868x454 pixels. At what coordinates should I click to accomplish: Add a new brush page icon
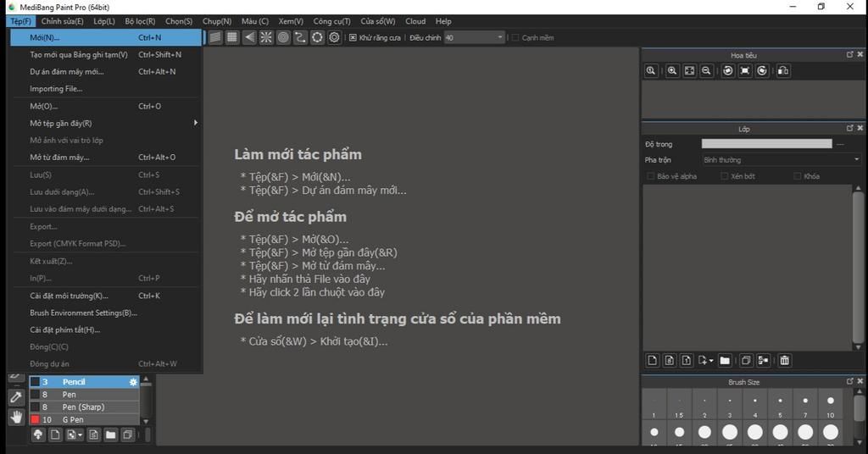(x=55, y=435)
